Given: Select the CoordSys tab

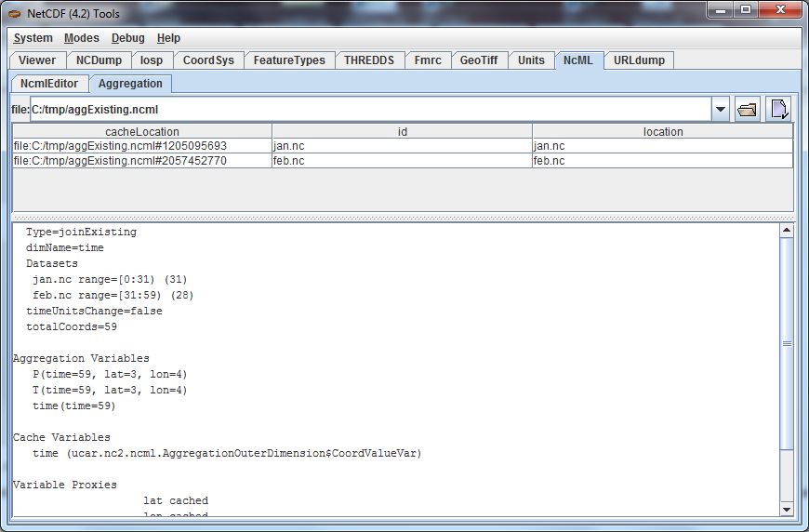Looking at the screenshot, I should pyautogui.click(x=208, y=60).
